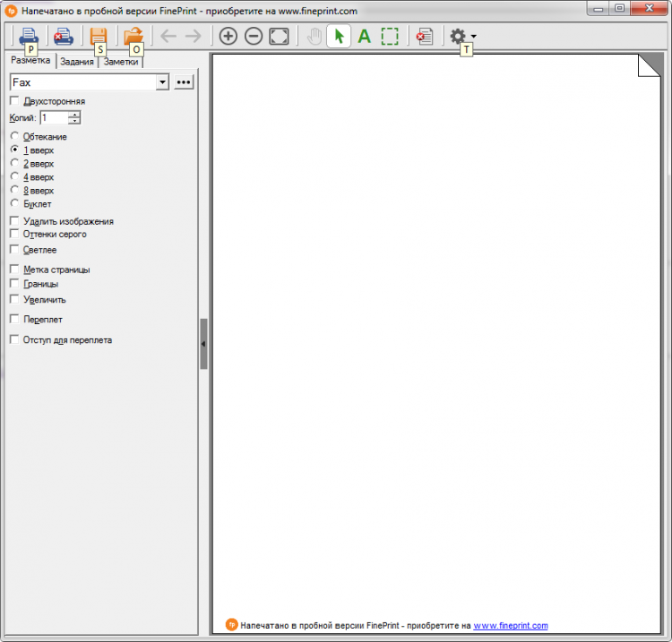Screen dimensions: 672x642
Task: Minimize the FinePrint window
Action: (x=599, y=9)
